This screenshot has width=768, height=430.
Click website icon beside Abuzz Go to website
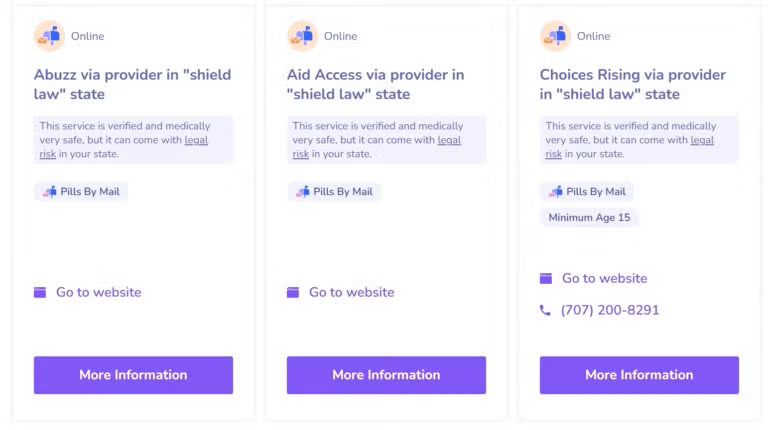[40, 292]
